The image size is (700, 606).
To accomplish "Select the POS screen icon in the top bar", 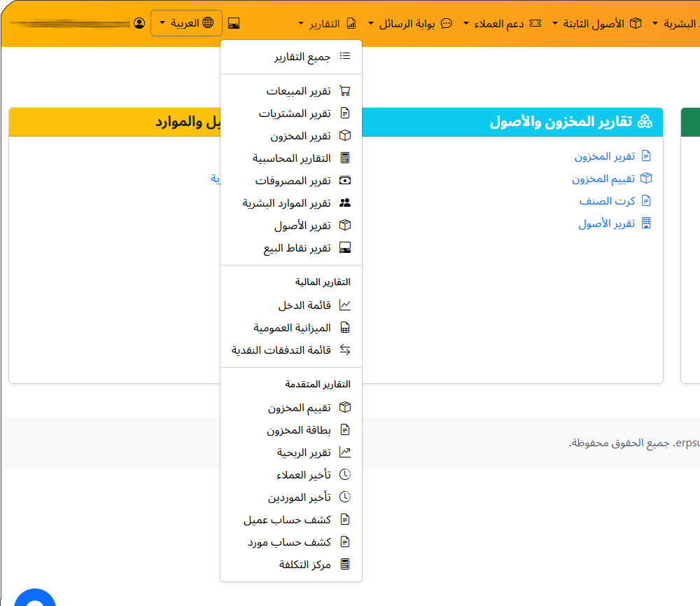I will (x=234, y=22).
